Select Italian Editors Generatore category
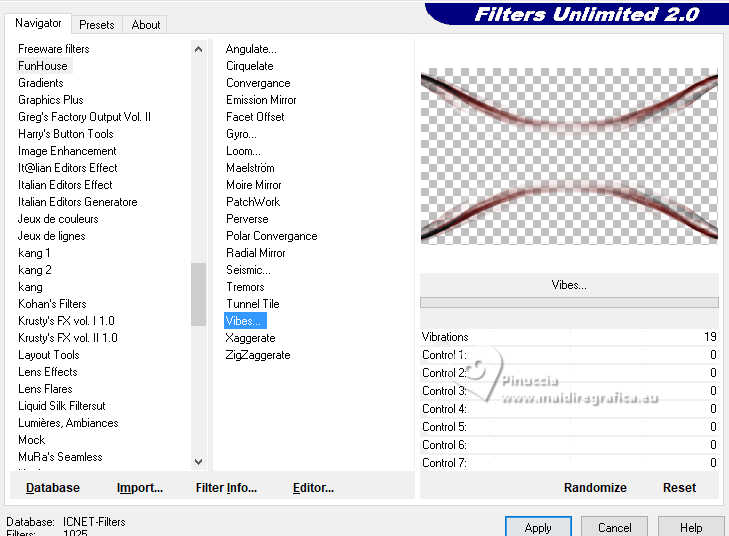729x536 pixels. coord(78,202)
